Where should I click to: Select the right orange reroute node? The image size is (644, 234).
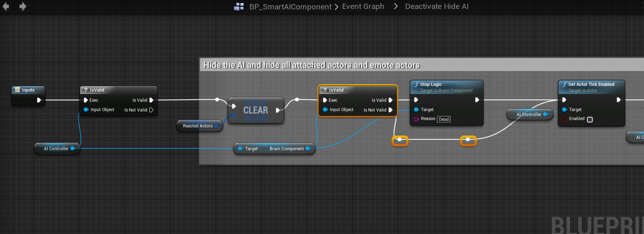(468, 140)
